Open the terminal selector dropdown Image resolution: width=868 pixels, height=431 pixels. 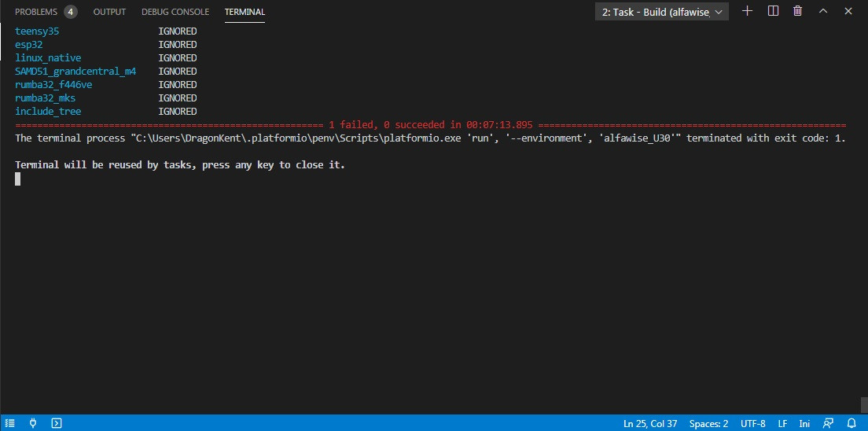pyautogui.click(x=662, y=12)
